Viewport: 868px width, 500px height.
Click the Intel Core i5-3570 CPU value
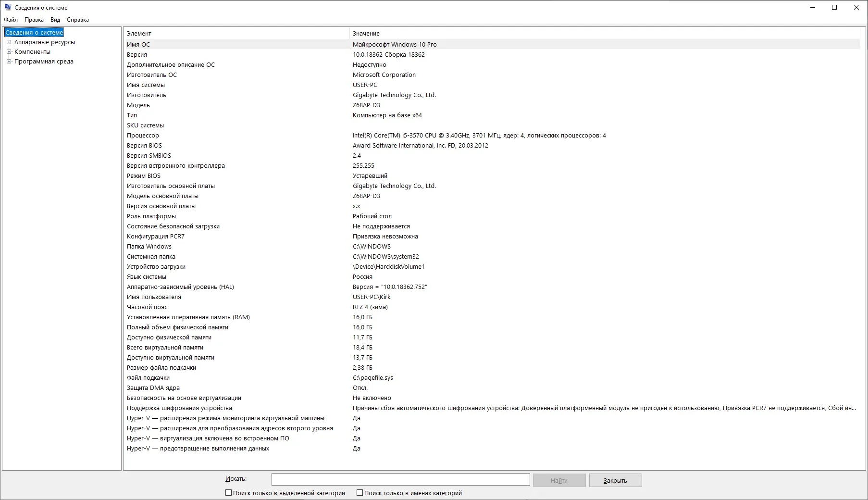click(479, 135)
